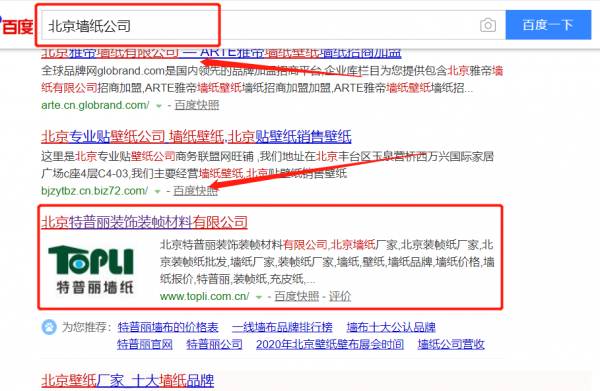Click the paw icon beside 为您推荐
The image size is (600, 391).
(49, 327)
